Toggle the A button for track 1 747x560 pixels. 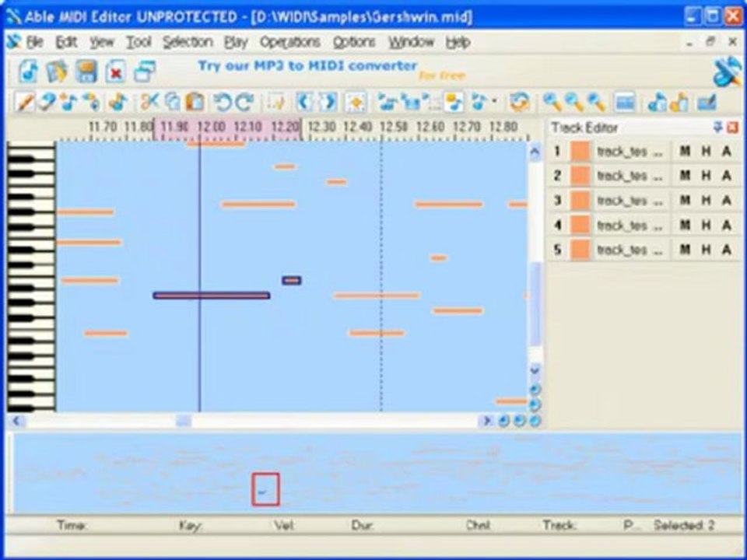[727, 152]
